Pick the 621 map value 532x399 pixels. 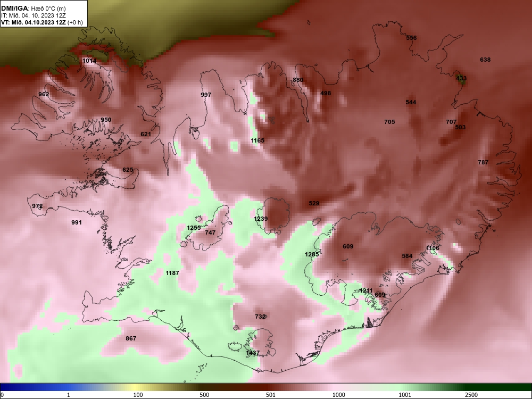click(146, 134)
